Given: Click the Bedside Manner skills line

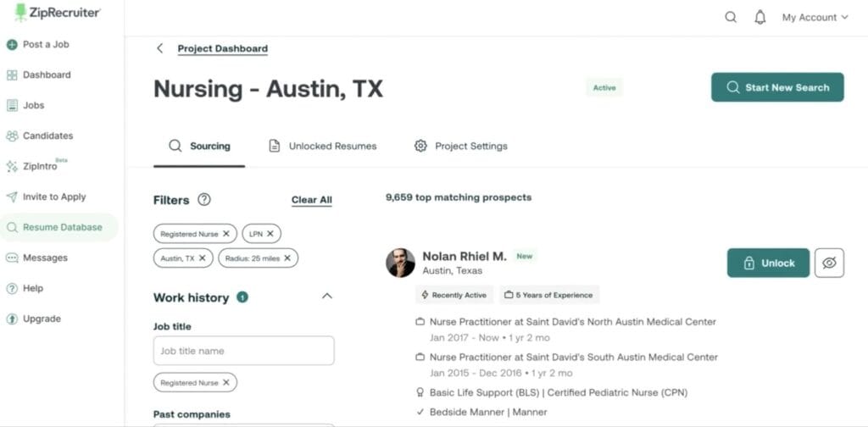Looking at the screenshot, I should 488,412.
